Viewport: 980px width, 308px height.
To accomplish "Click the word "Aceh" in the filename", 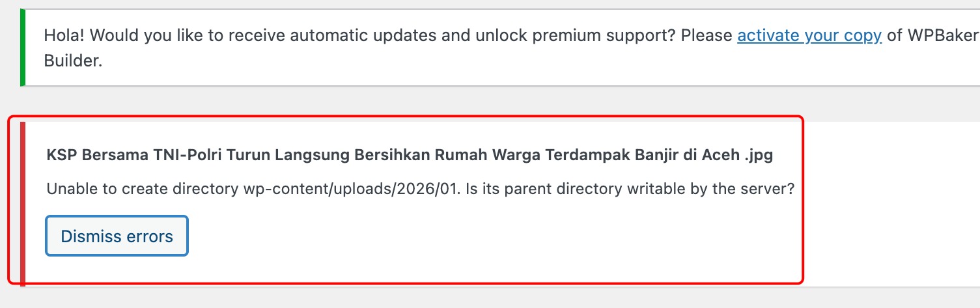I will coord(720,156).
